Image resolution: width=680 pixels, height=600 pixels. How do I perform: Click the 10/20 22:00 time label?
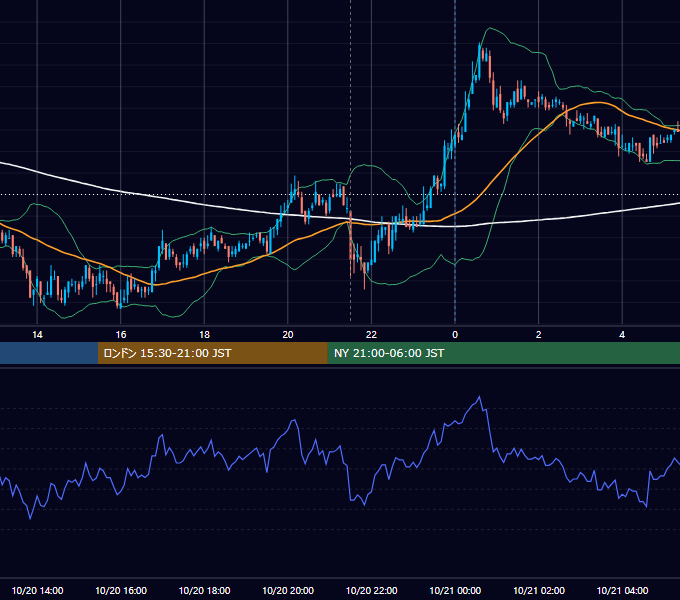coord(371,590)
